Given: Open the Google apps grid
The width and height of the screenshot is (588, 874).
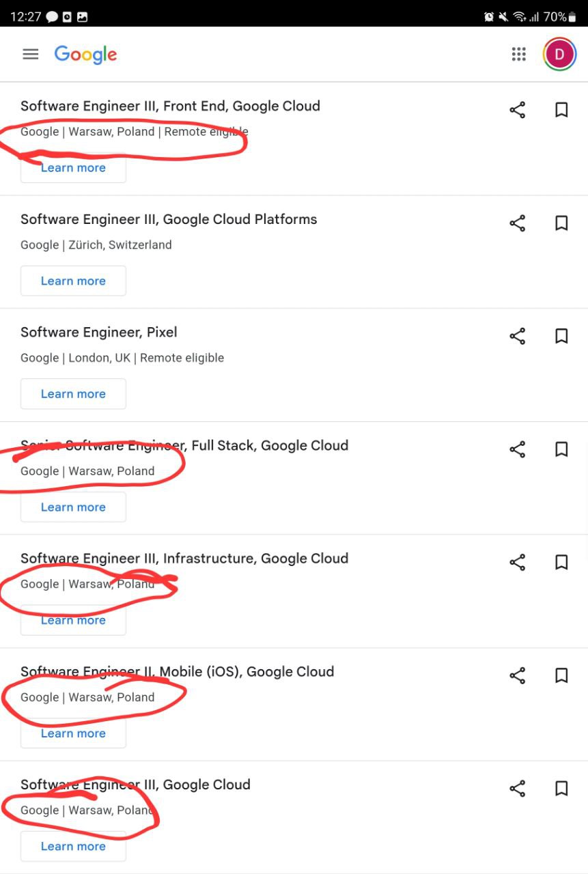Looking at the screenshot, I should (519, 55).
